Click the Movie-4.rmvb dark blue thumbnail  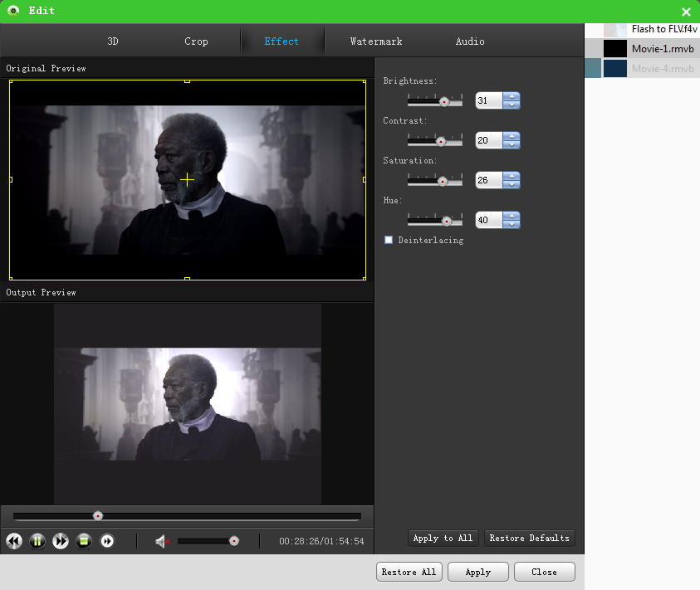615,68
